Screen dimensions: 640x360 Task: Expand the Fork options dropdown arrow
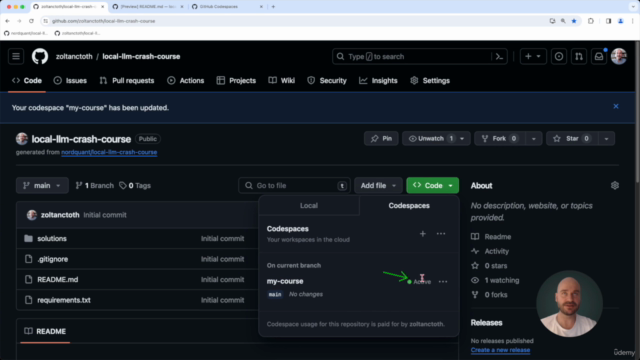pos(534,139)
